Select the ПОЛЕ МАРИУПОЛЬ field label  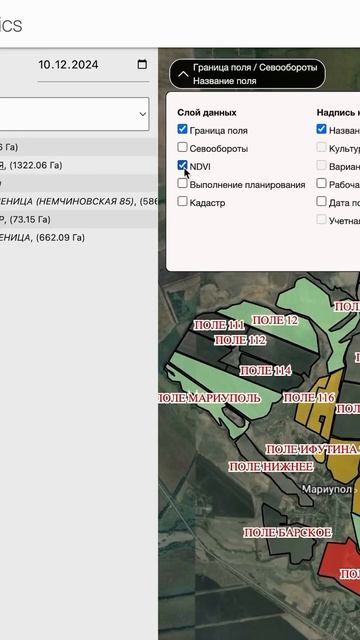pyautogui.click(x=209, y=398)
